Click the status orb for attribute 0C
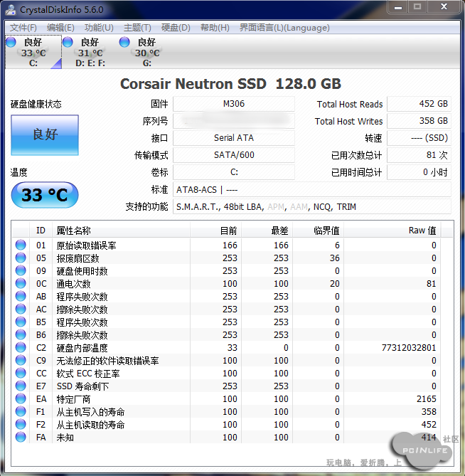Screen dimensions: 465x476 coord(21,283)
